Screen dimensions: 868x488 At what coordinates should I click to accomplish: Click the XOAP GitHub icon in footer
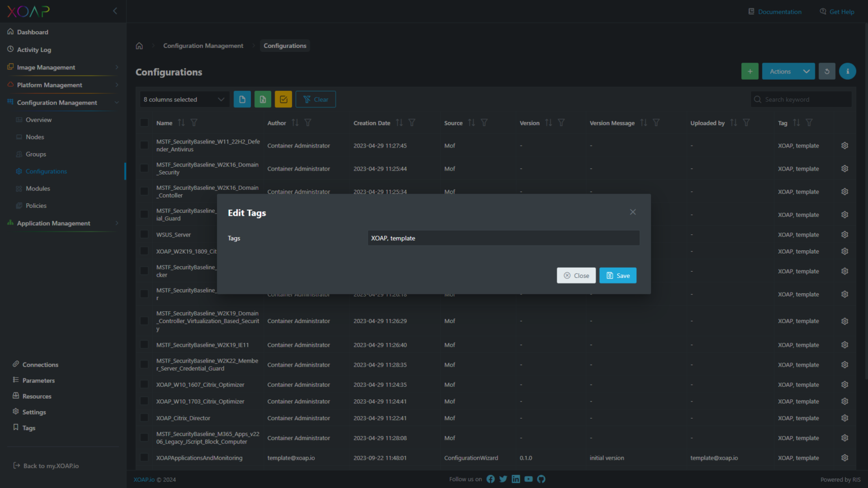pyautogui.click(x=541, y=478)
